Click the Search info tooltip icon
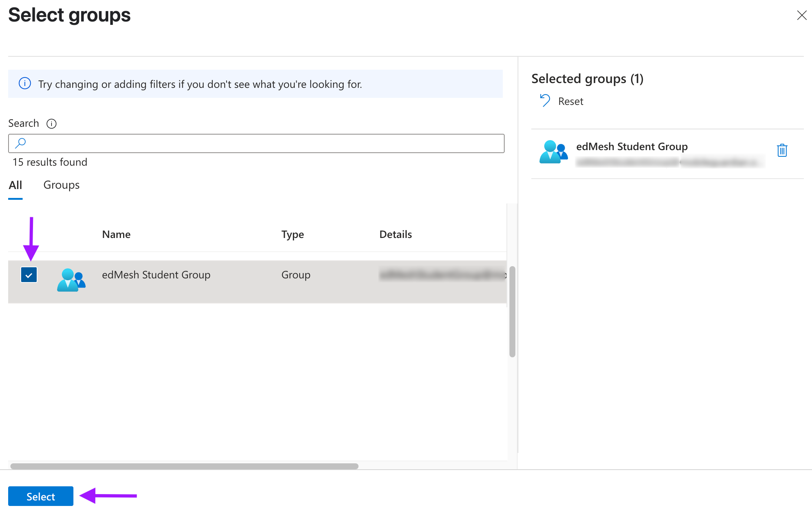The image size is (812, 513). point(52,123)
